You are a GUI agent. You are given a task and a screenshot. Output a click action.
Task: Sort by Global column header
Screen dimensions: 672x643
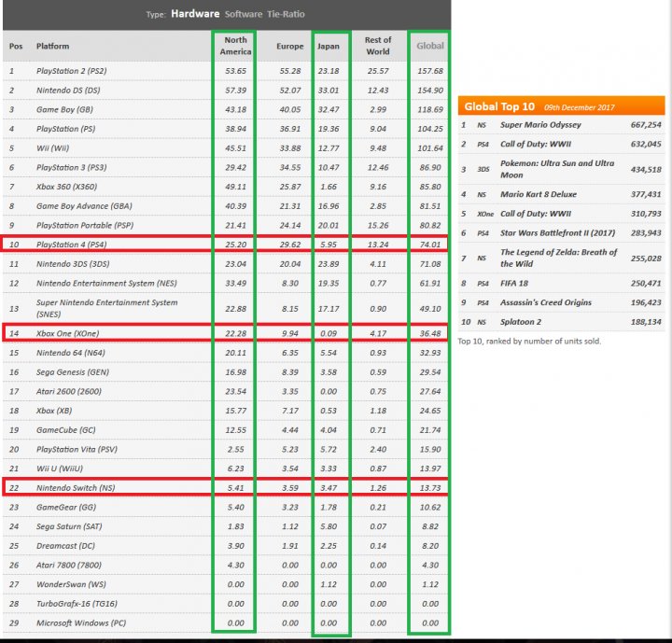(430, 46)
